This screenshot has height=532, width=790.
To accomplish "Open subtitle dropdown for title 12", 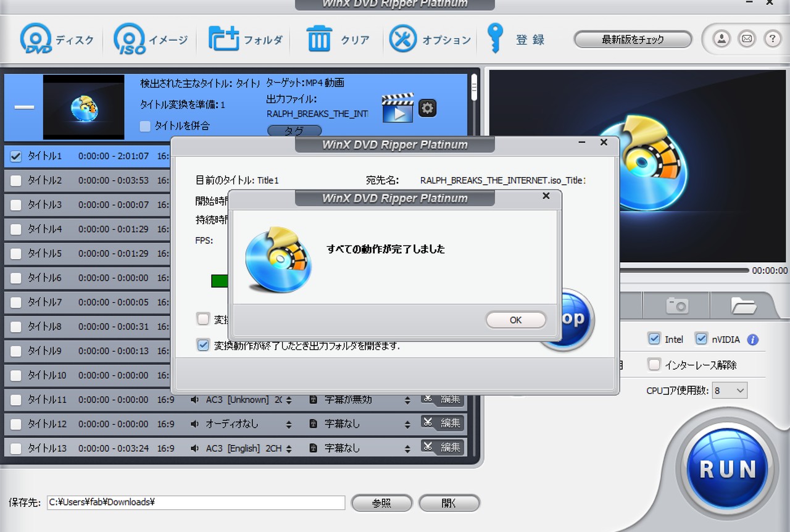I will [x=407, y=424].
